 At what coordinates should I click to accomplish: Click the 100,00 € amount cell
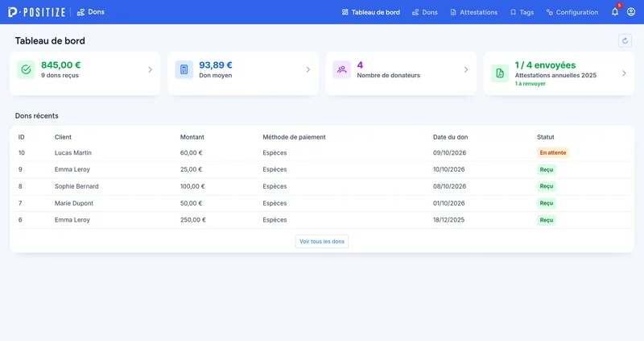coord(192,186)
